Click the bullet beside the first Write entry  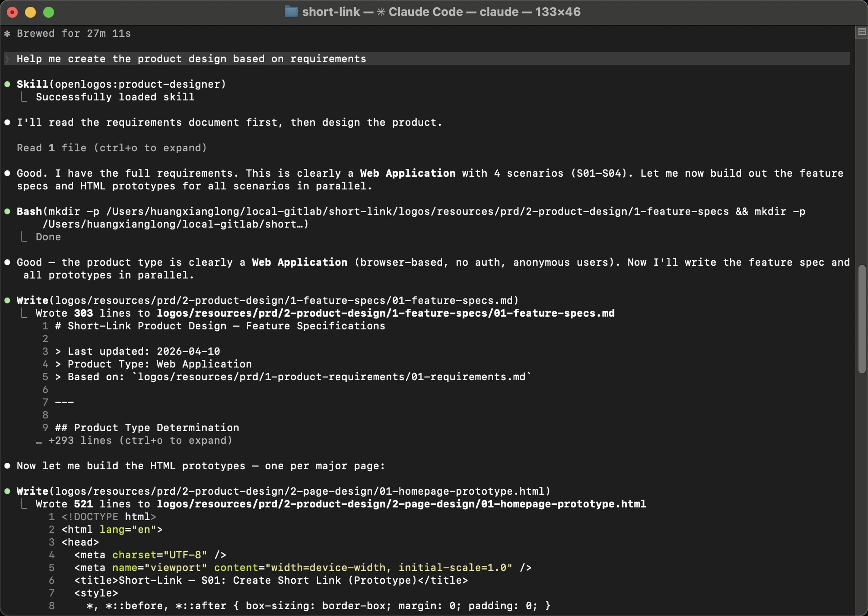coord(7,300)
